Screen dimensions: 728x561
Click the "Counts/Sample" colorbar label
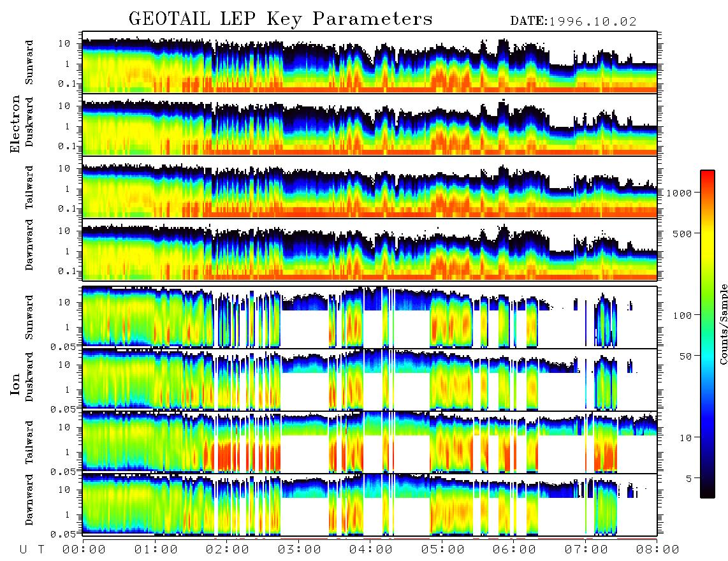tap(723, 324)
